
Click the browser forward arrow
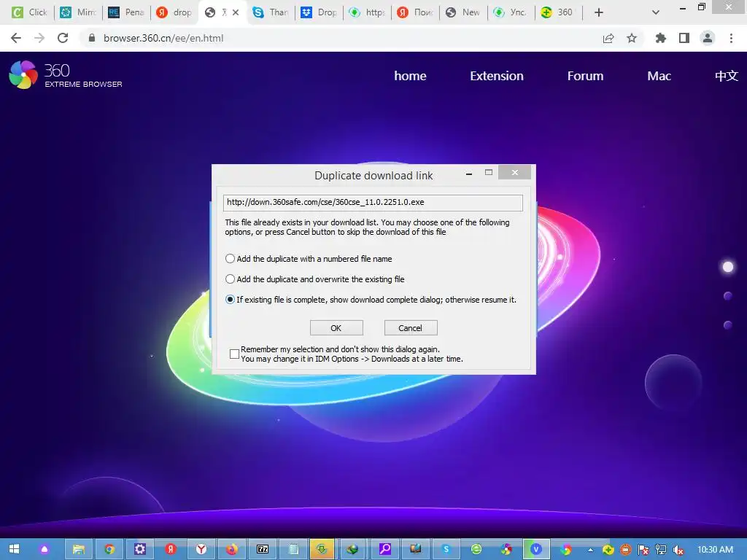pos(39,38)
